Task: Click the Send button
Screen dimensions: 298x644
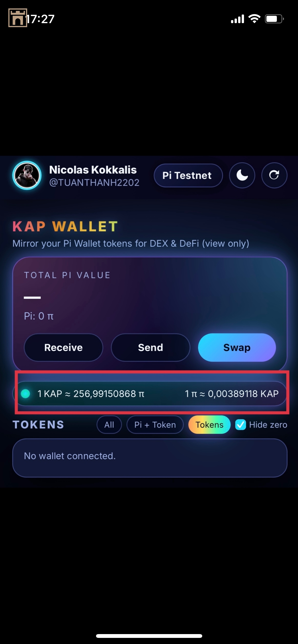Action: point(151,347)
